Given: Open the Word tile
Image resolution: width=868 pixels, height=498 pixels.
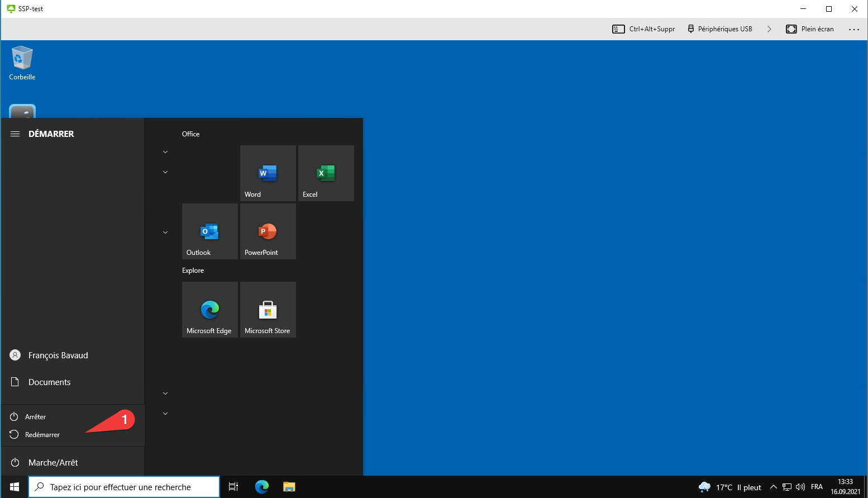Looking at the screenshot, I should pos(268,173).
